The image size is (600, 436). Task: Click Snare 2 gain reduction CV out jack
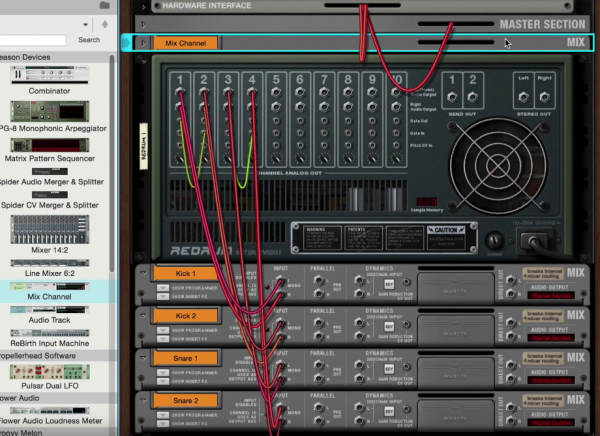tap(406, 409)
